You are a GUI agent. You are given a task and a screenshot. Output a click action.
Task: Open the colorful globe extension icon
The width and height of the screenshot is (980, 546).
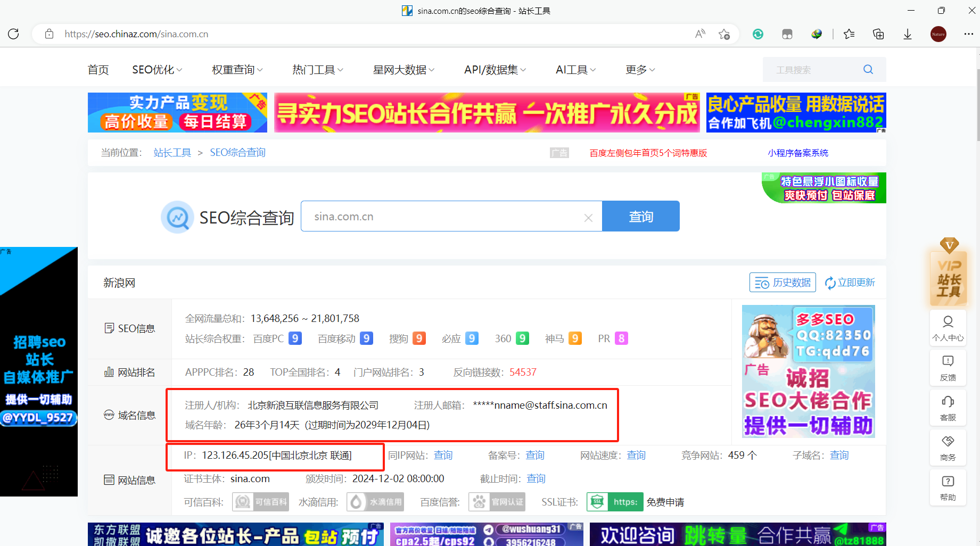point(817,34)
